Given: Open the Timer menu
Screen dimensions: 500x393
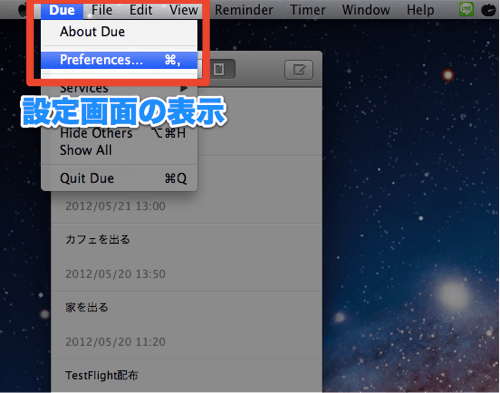Looking at the screenshot, I should [308, 10].
